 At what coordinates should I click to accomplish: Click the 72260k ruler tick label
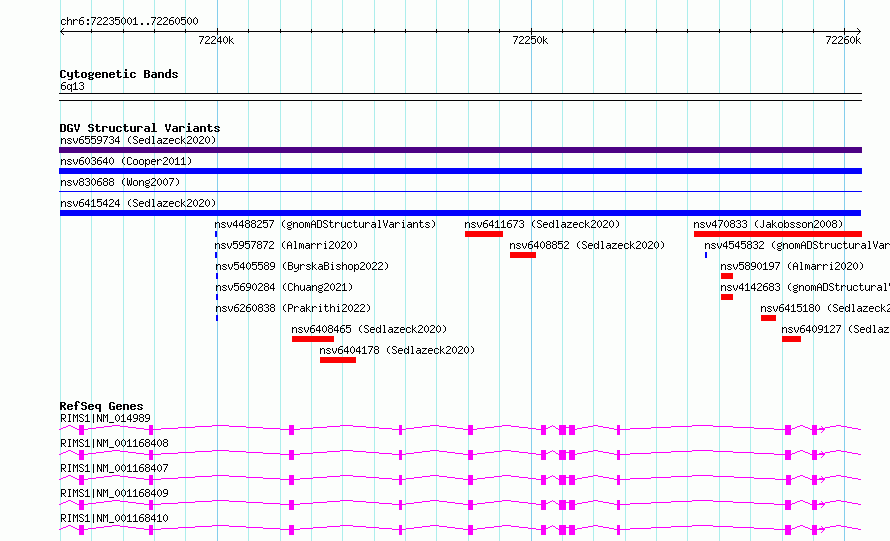pos(843,40)
